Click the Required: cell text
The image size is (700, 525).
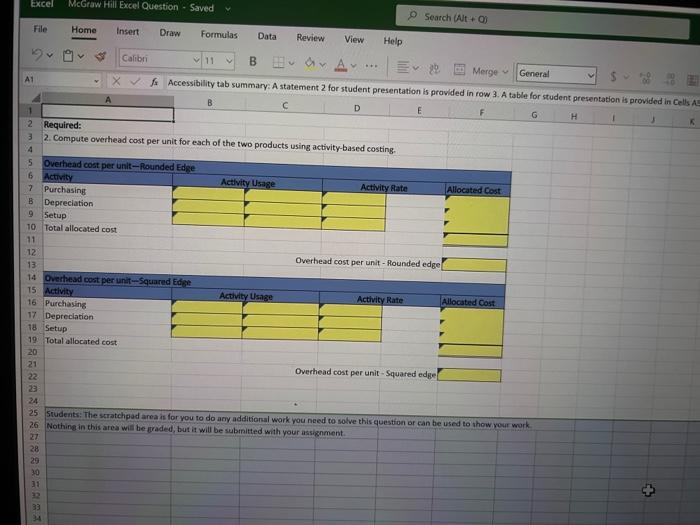(62, 125)
